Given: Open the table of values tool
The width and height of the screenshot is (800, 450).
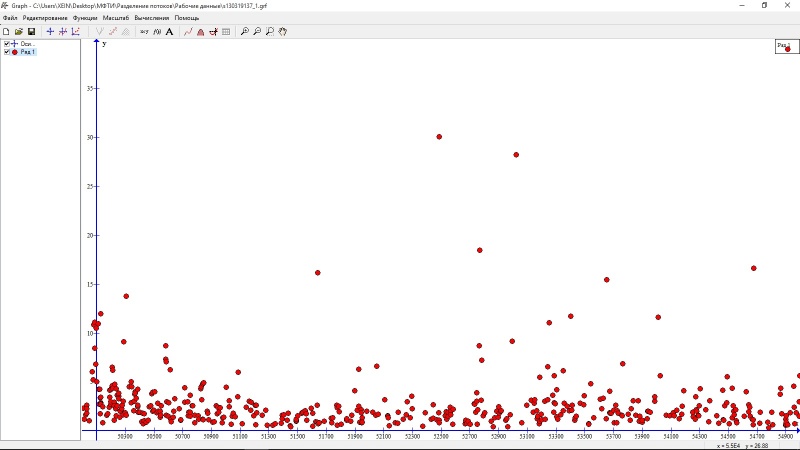Looking at the screenshot, I should click(x=226, y=32).
